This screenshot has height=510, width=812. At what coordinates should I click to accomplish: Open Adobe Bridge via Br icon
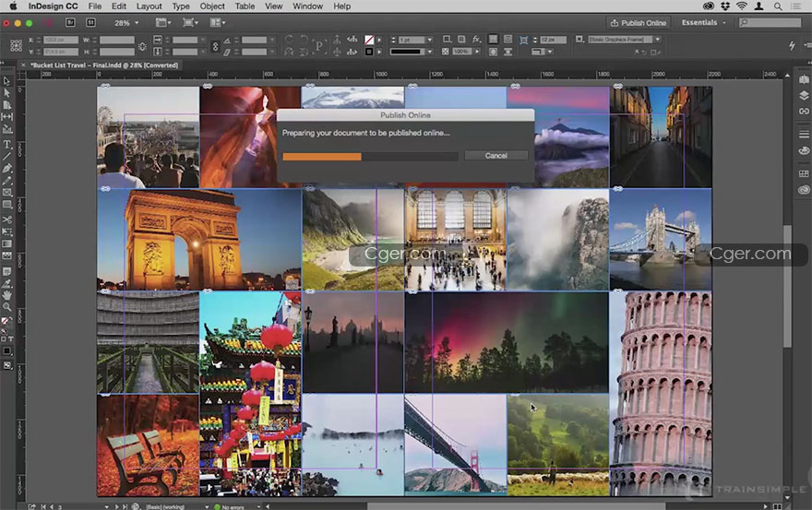pyautogui.click(x=70, y=23)
